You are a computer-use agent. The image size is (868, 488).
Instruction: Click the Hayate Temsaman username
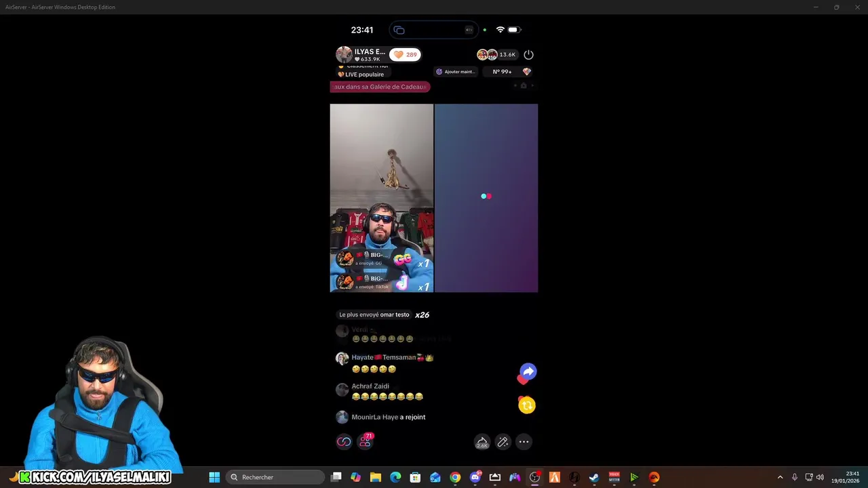[392, 357]
